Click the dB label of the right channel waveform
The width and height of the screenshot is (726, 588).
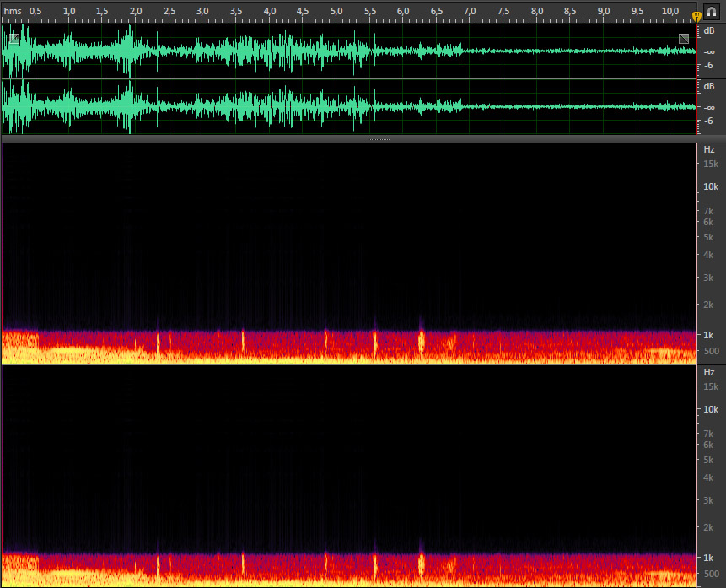point(709,87)
